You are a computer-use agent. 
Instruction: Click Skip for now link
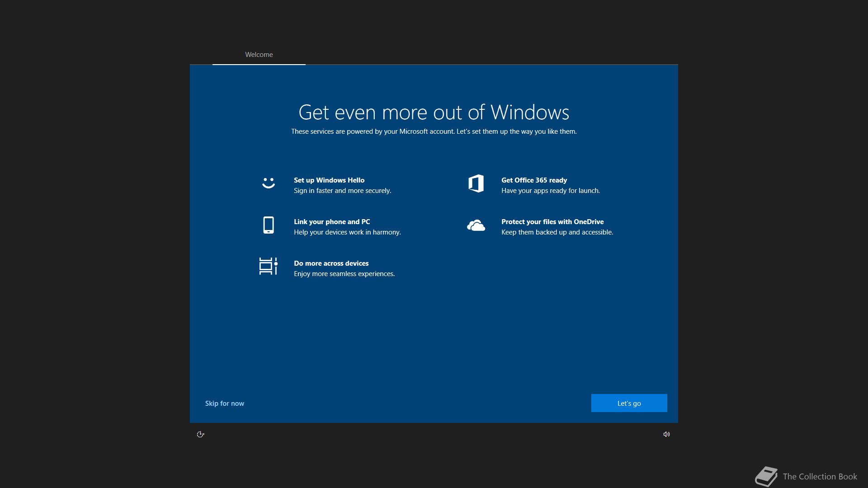tap(225, 404)
